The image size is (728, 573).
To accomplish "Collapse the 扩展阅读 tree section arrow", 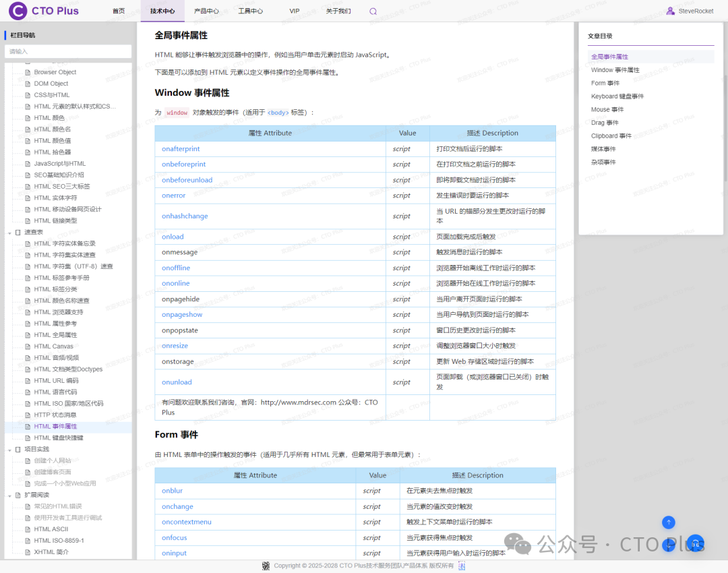I will 9,495.
